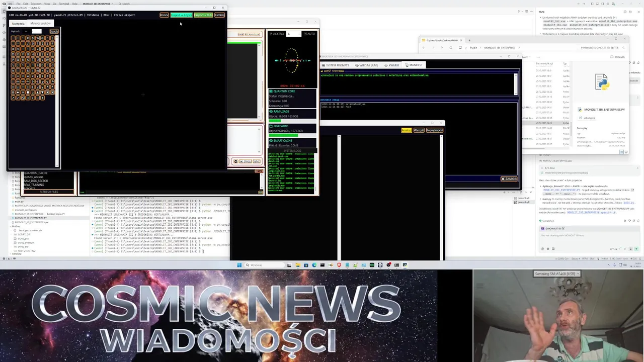
Task: Select QUANTUM_CACHE in the file list
Action: tap(35, 173)
